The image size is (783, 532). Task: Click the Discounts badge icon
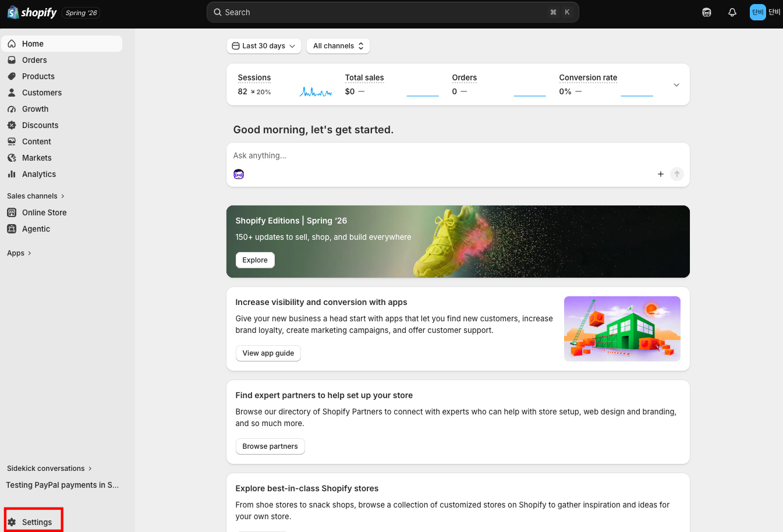[x=12, y=125]
